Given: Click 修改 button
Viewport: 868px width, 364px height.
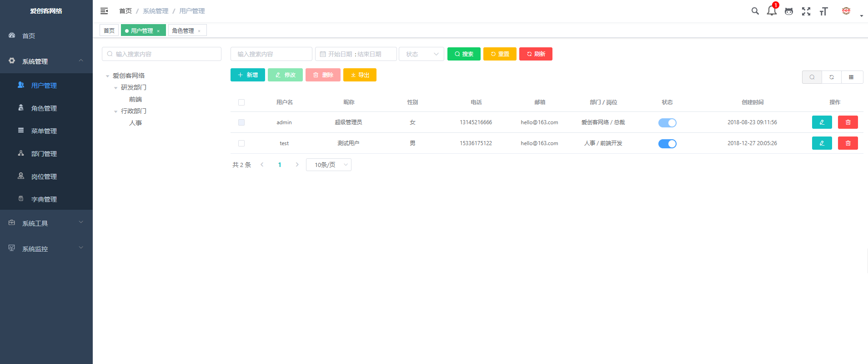Looking at the screenshot, I should pyautogui.click(x=285, y=75).
